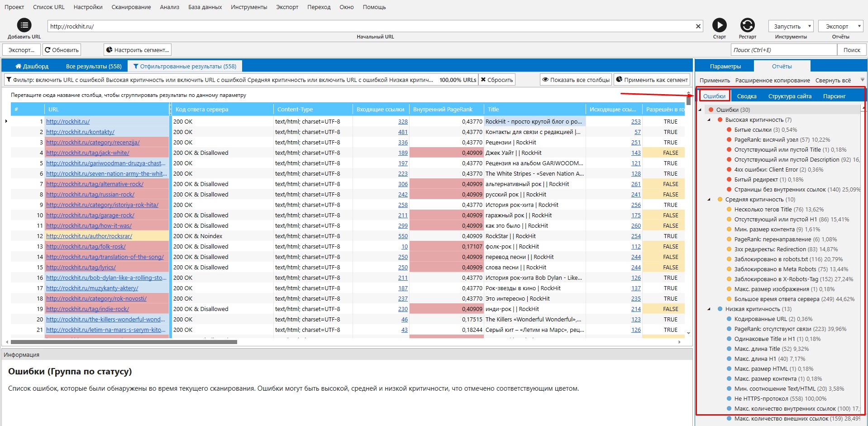The width and height of the screenshot is (868, 426).
Task: Switch to the Dashboard tab
Action: click(32, 66)
